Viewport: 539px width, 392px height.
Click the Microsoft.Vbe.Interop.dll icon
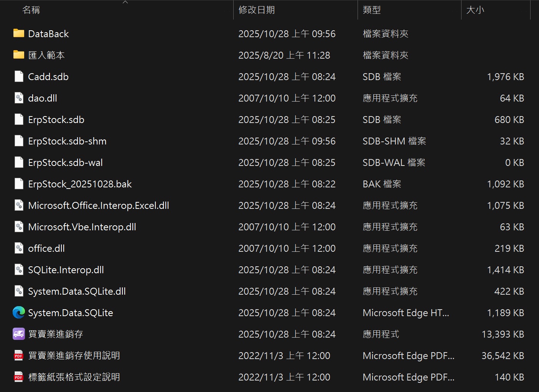[19, 226]
